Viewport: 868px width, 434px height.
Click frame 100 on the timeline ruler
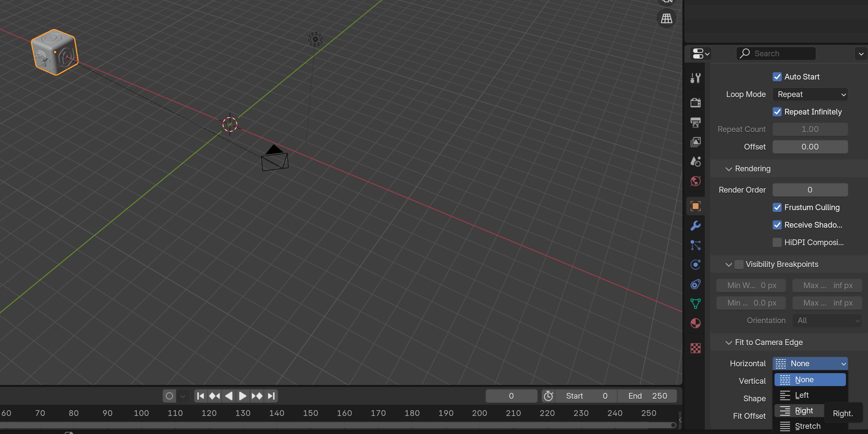point(141,413)
